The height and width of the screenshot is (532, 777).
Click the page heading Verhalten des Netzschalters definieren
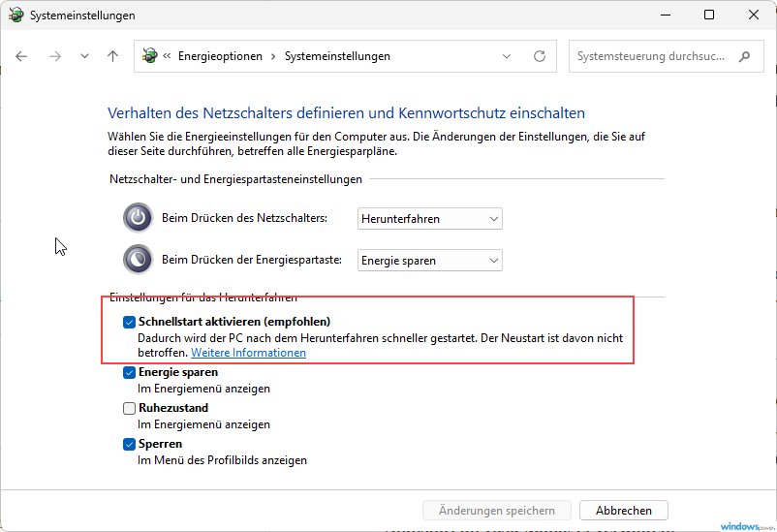click(346, 113)
